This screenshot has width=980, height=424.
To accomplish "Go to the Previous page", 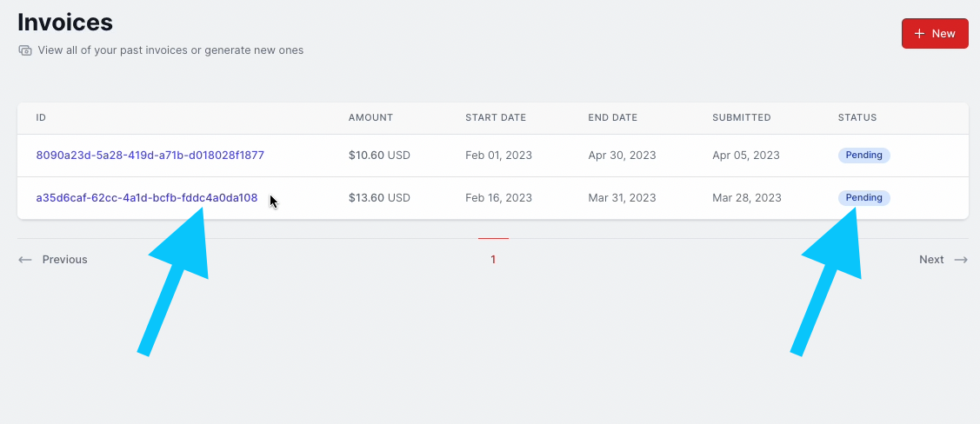I will click(53, 259).
